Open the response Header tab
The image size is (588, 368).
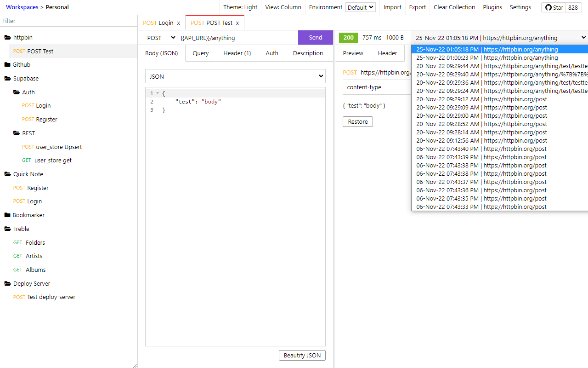pos(387,53)
